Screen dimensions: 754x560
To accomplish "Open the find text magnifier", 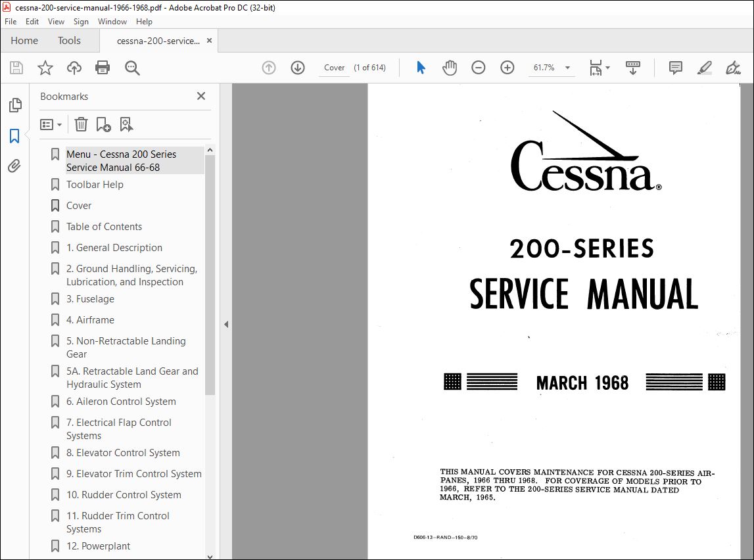I will [x=132, y=68].
